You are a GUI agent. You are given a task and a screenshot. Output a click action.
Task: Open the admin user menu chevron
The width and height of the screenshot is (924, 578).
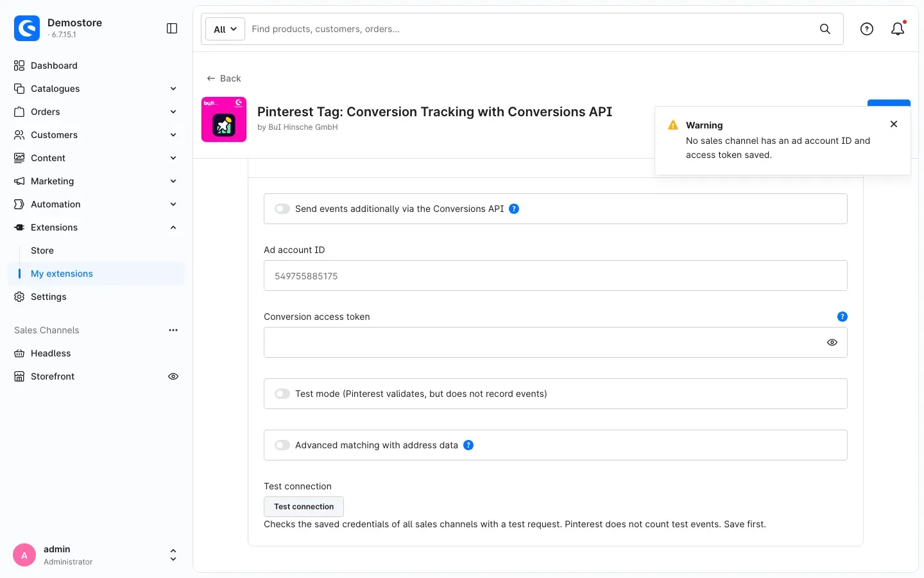(x=173, y=556)
